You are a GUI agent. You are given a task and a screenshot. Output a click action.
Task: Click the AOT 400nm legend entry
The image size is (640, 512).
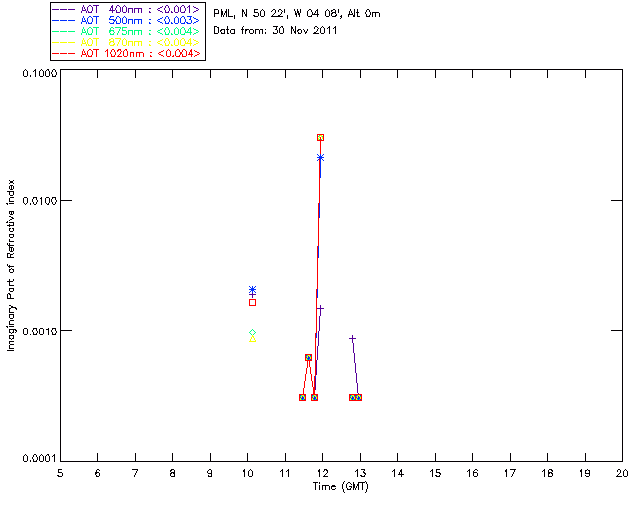point(127,9)
